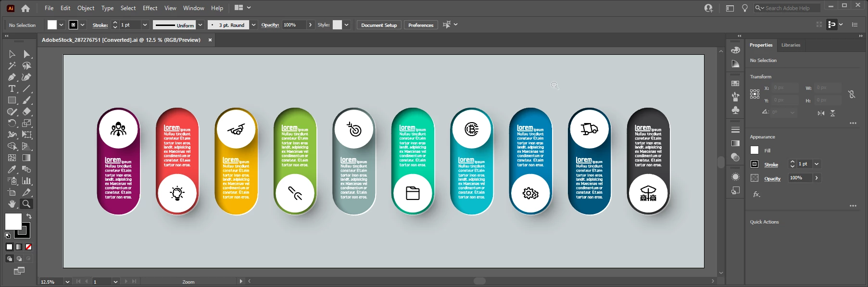
Task: Select the Hand tool
Action: (x=12, y=204)
